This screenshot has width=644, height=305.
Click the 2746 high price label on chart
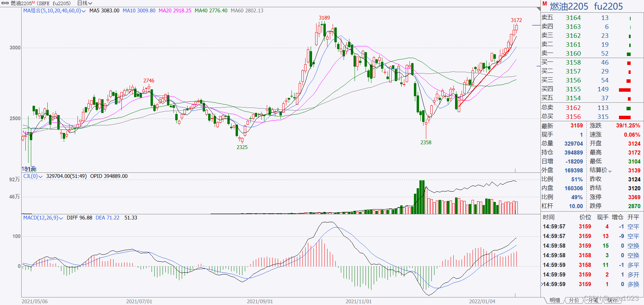coord(149,81)
